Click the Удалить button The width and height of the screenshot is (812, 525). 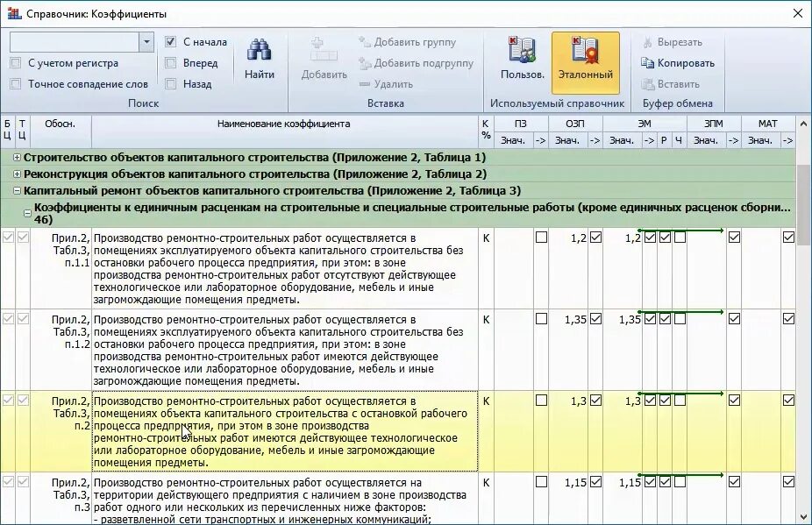pos(386,84)
